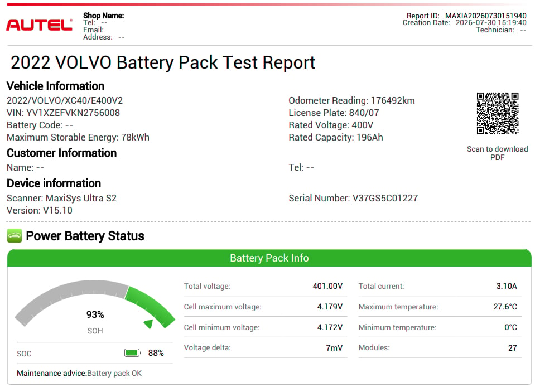Click Scanner: MaxiSys Ultra S2
The height and width of the screenshot is (392, 535).
[61, 198]
